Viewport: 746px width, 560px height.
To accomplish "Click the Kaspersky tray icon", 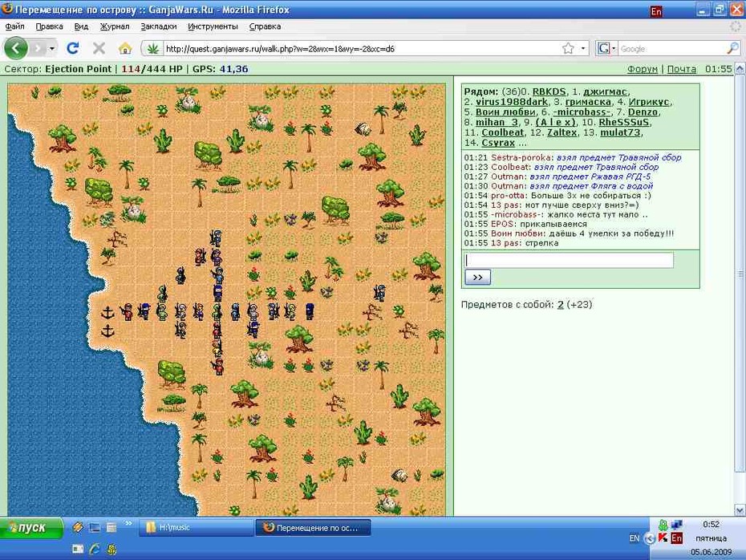I will (663, 538).
